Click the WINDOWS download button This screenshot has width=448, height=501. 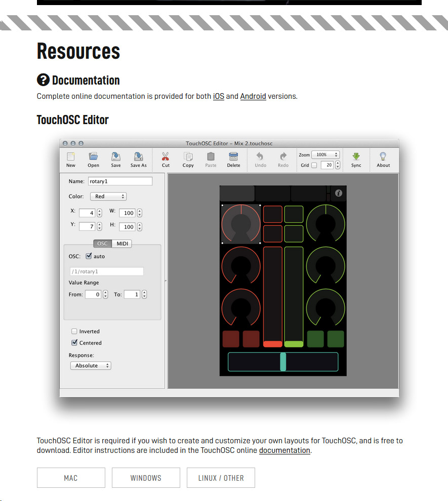146,478
